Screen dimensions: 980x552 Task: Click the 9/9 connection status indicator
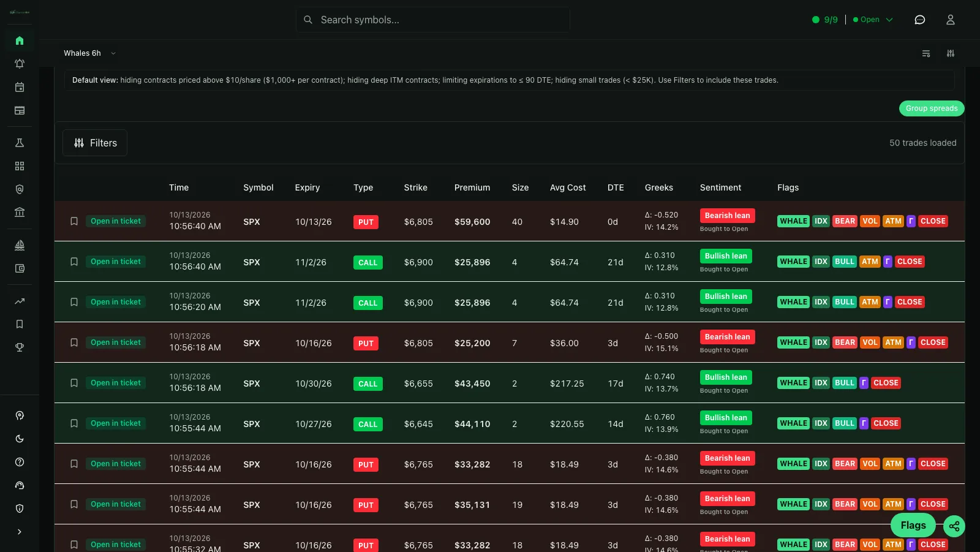click(x=825, y=20)
